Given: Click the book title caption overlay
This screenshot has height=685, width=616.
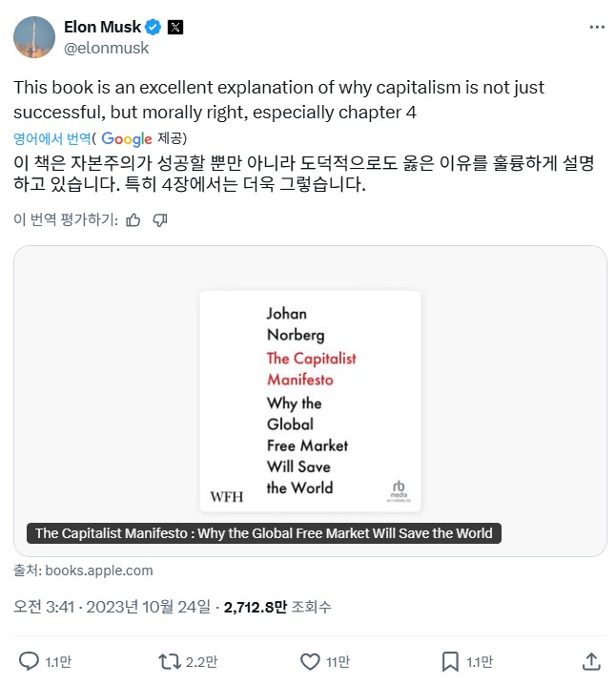Looking at the screenshot, I should (x=263, y=533).
